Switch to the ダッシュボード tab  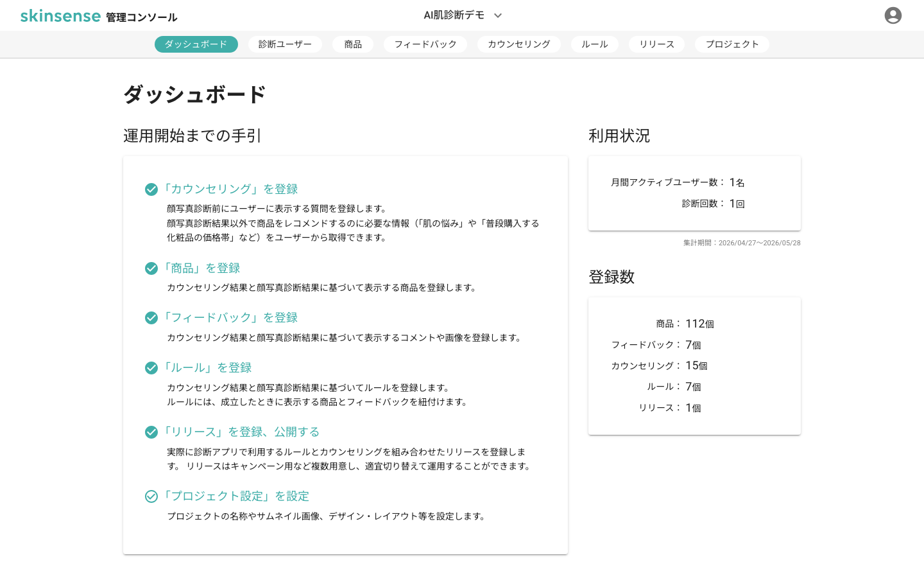pos(196,44)
